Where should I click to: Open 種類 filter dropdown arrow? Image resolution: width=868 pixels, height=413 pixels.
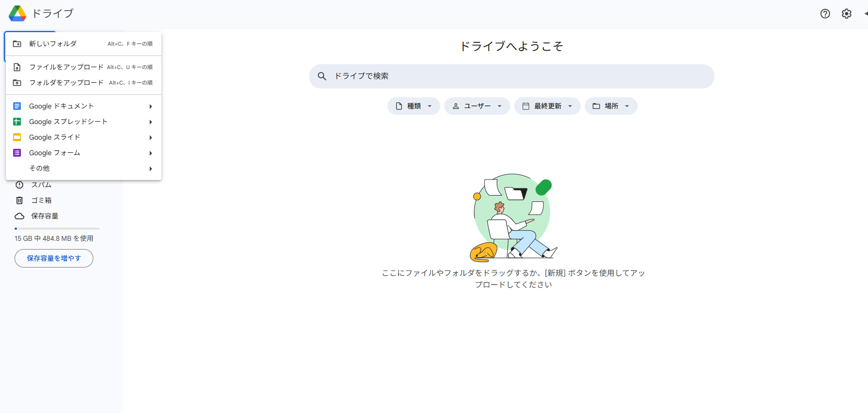point(430,106)
